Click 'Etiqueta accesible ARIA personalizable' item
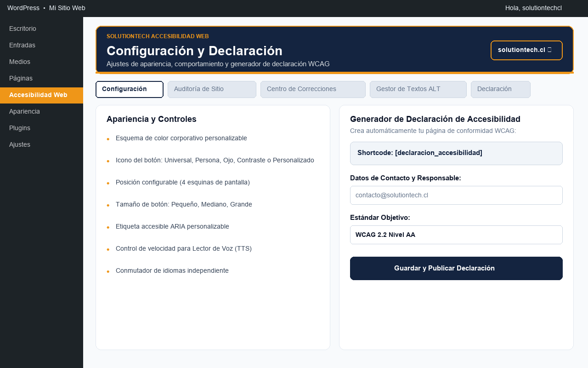588x368 pixels. pos(172,226)
